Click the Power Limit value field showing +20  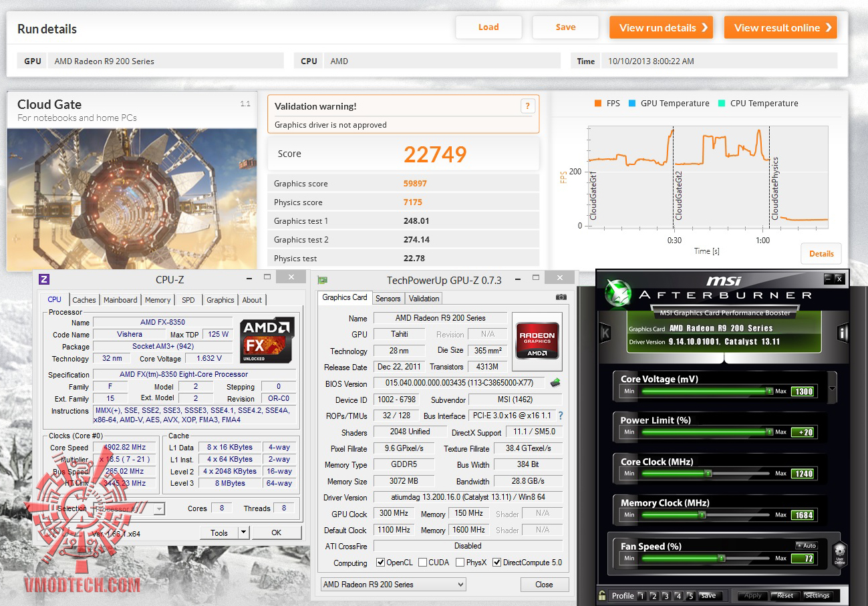point(803,433)
